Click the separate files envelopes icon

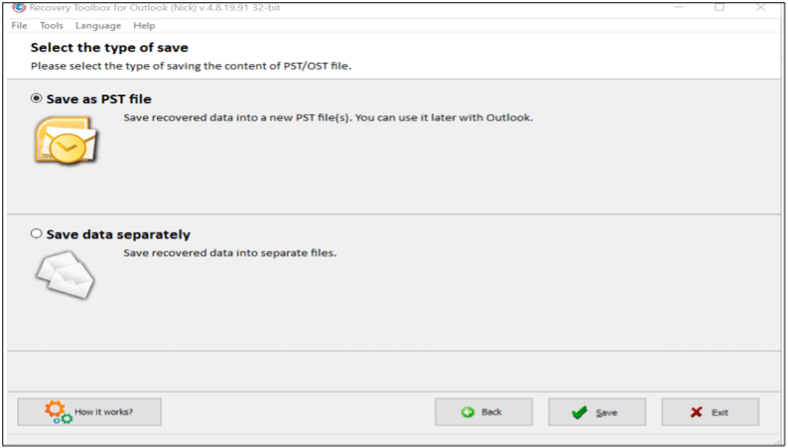65,272
